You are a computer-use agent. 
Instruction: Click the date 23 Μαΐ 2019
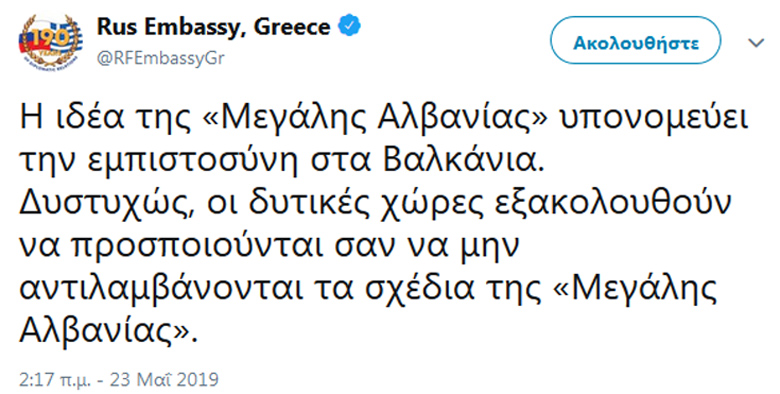[x=164, y=379]
